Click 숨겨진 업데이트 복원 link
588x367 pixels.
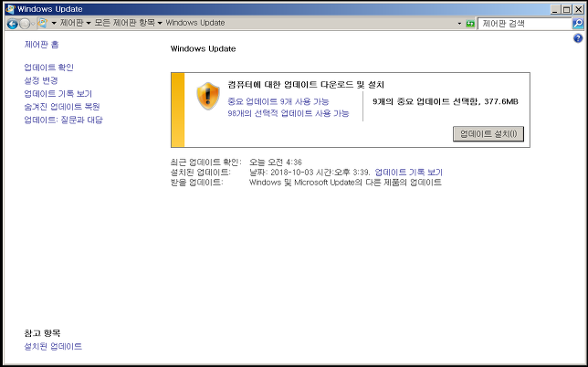(62, 107)
